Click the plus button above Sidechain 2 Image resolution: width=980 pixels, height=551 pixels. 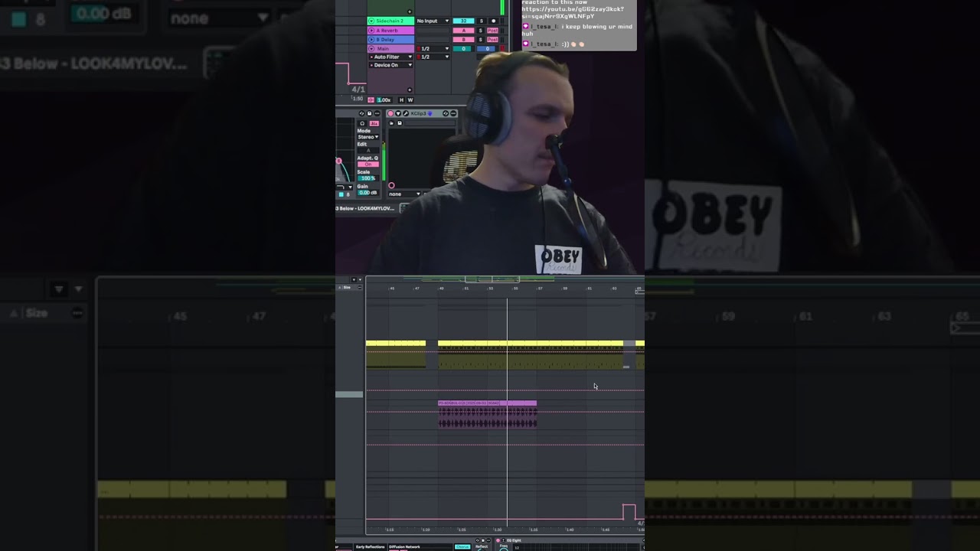(410, 11)
